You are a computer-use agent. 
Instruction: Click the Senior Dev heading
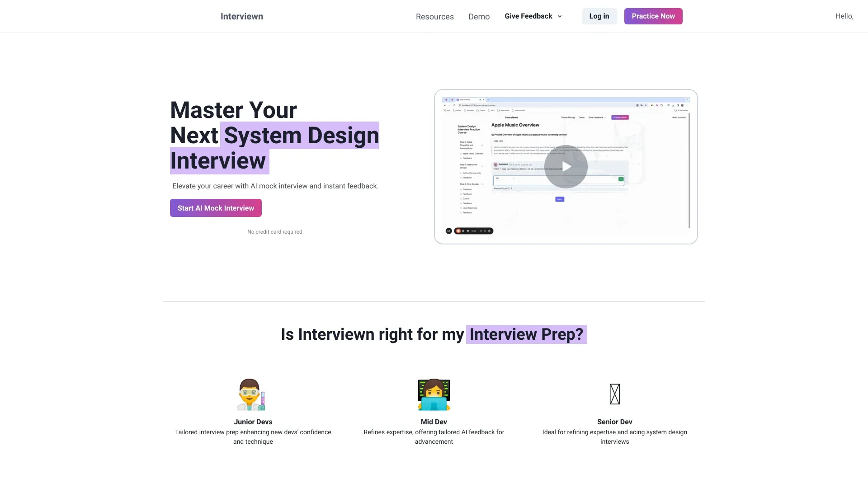614,422
